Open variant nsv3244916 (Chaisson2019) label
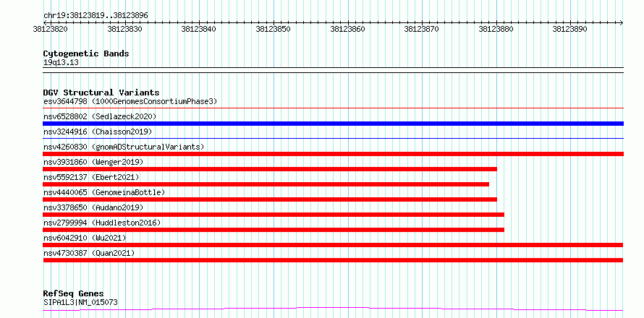This screenshot has height=318, width=644. (98, 132)
